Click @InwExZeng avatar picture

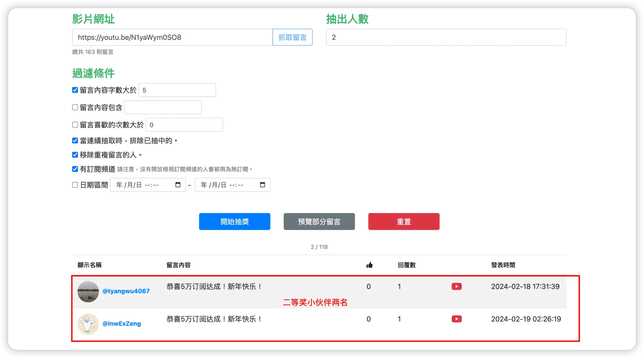coord(88,324)
